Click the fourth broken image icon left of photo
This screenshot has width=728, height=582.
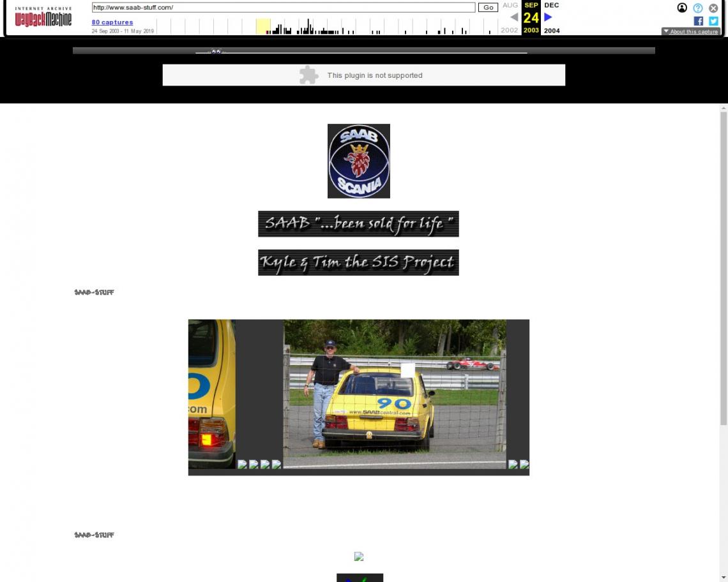(277, 464)
